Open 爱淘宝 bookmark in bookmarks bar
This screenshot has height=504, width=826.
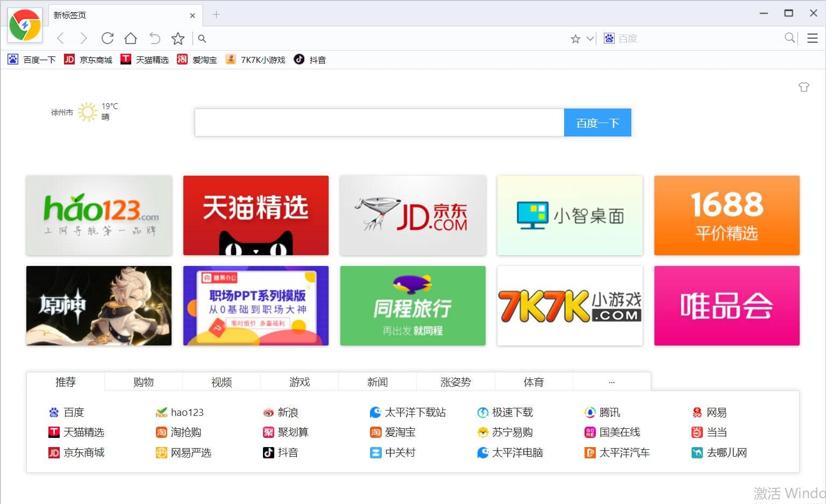click(x=197, y=60)
